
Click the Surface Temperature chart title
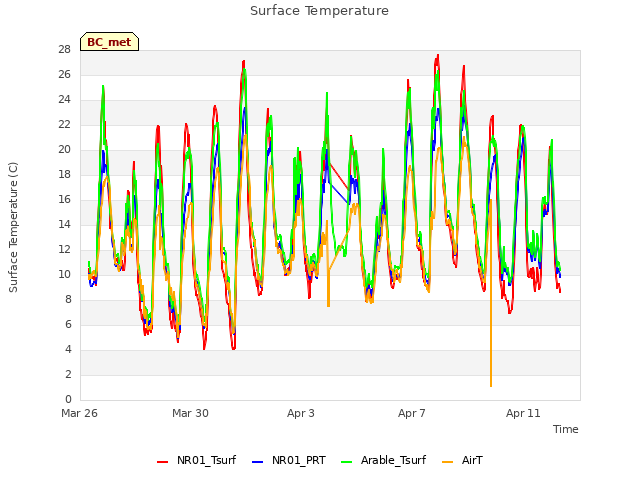pyautogui.click(x=319, y=11)
